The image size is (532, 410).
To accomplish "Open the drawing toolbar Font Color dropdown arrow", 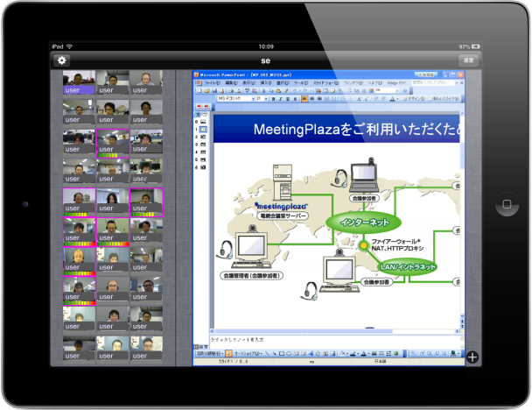I will point(368,353).
